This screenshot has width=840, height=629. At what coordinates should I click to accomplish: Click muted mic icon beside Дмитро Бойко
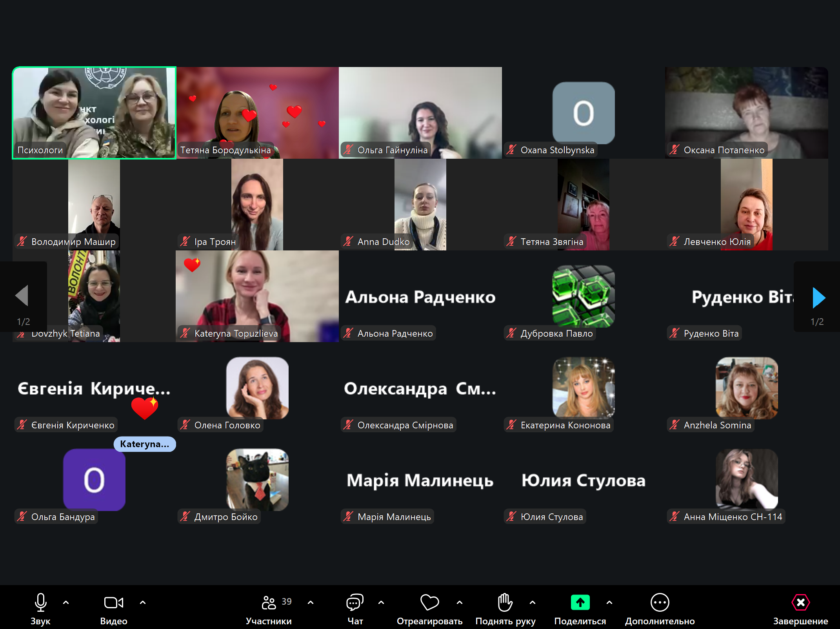click(185, 517)
